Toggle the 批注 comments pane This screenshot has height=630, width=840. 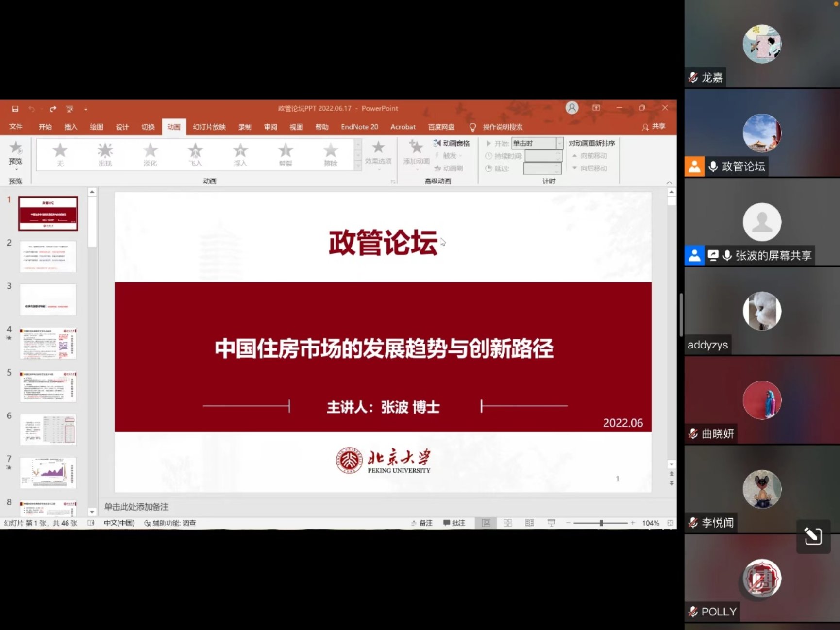pyautogui.click(x=454, y=523)
